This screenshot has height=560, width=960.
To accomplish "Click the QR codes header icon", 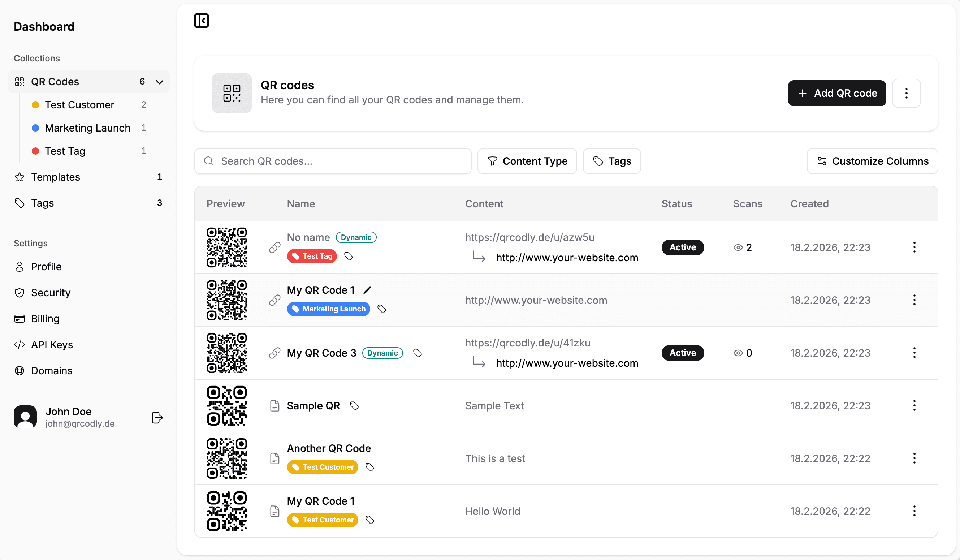I will pyautogui.click(x=231, y=93).
